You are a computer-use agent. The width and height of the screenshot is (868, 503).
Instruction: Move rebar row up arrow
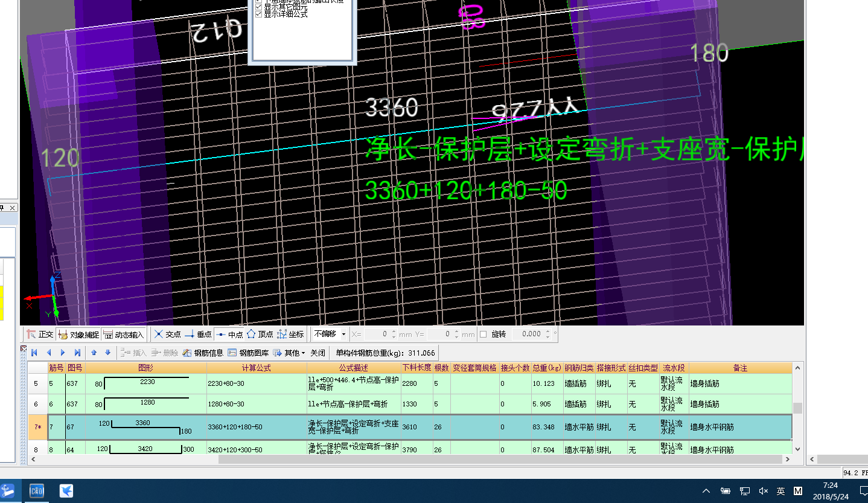94,353
